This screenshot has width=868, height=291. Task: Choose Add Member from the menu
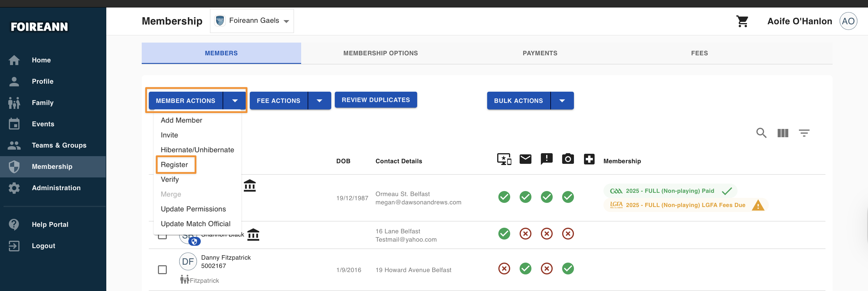[198, 120]
